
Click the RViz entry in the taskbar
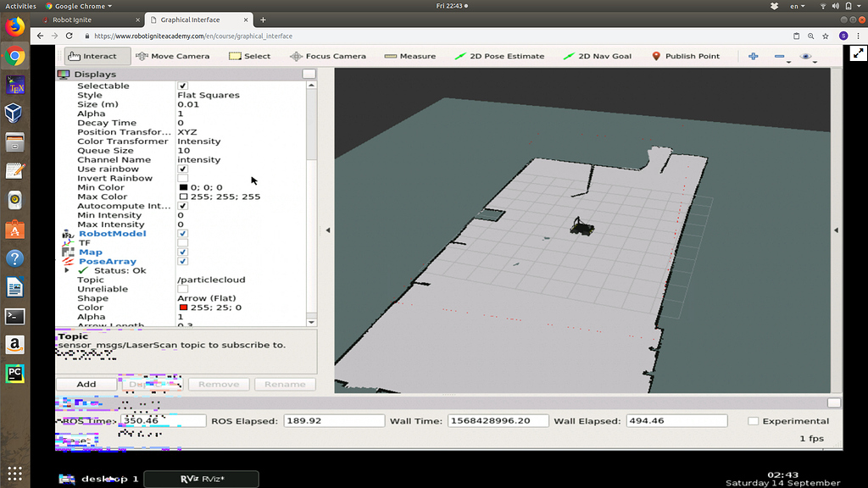click(x=201, y=478)
